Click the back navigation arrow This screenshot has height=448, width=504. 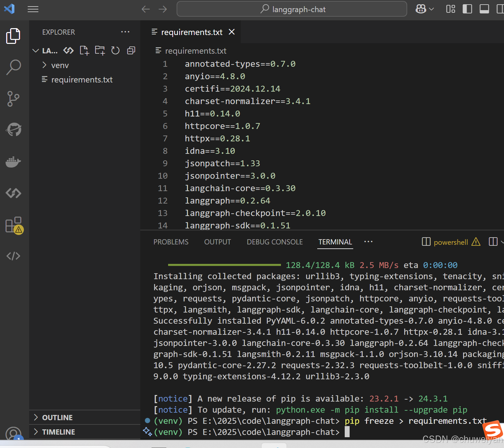point(146,9)
